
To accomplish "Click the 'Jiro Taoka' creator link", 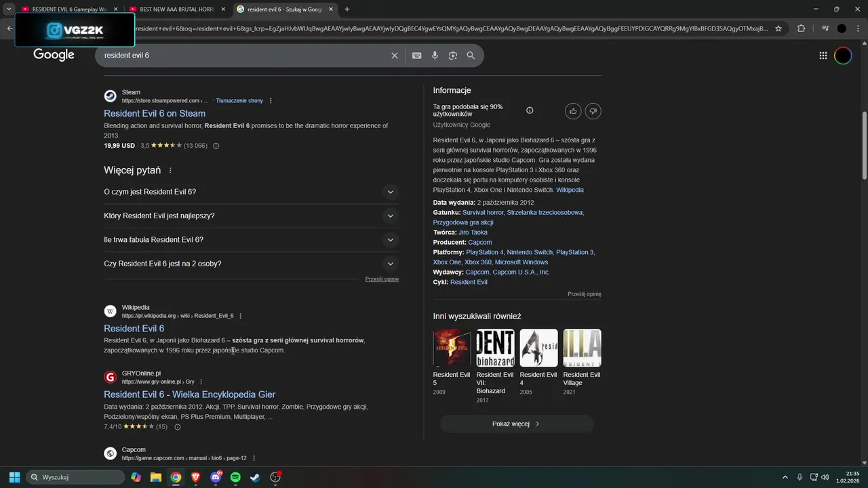I will (473, 232).
